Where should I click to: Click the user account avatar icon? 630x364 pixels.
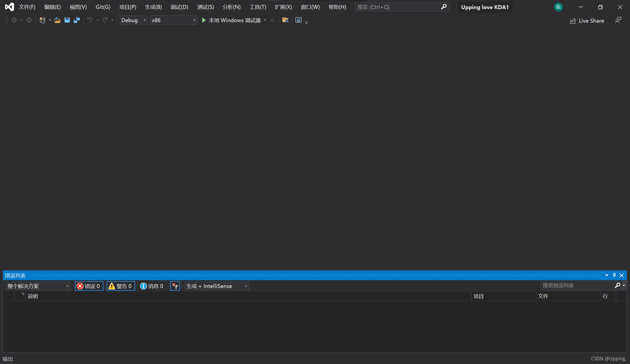coord(558,7)
